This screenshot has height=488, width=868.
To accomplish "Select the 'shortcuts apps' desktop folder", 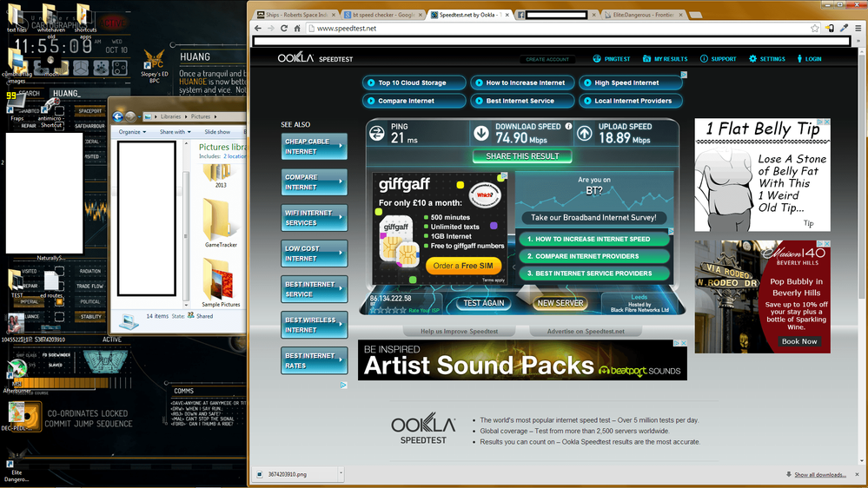I will pyautogui.click(x=84, y=21).
